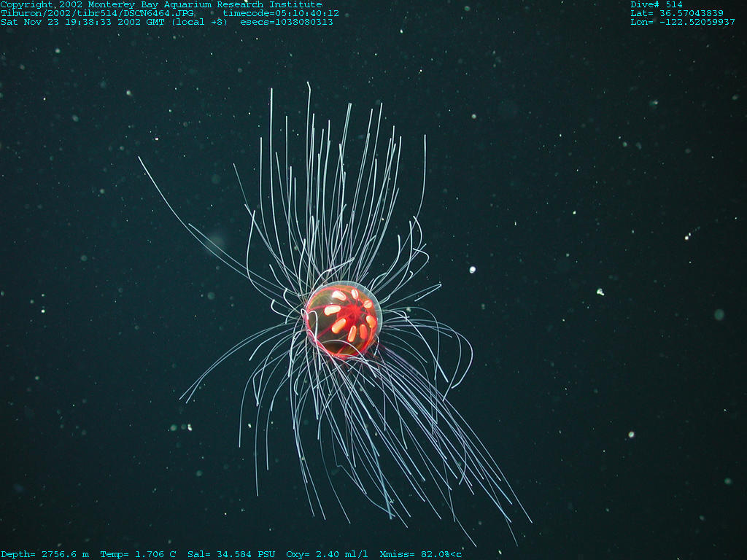This screenshot has width=747, height=560.
Task: Click the 'Lat= 36.57043839' reading
Action: tap(677, 13)
